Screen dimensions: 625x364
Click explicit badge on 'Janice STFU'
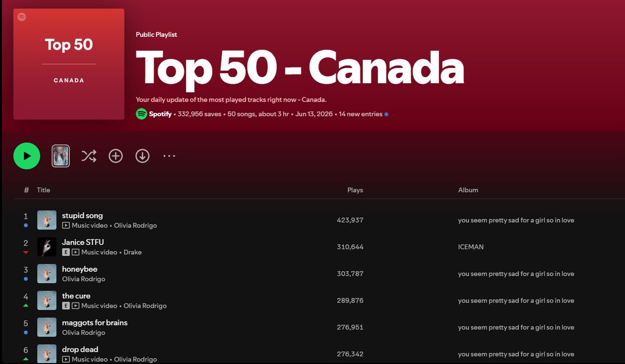point(66,252)
